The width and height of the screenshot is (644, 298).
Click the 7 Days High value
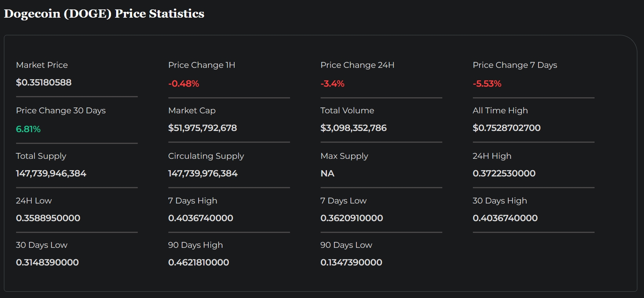coord(201,218)
